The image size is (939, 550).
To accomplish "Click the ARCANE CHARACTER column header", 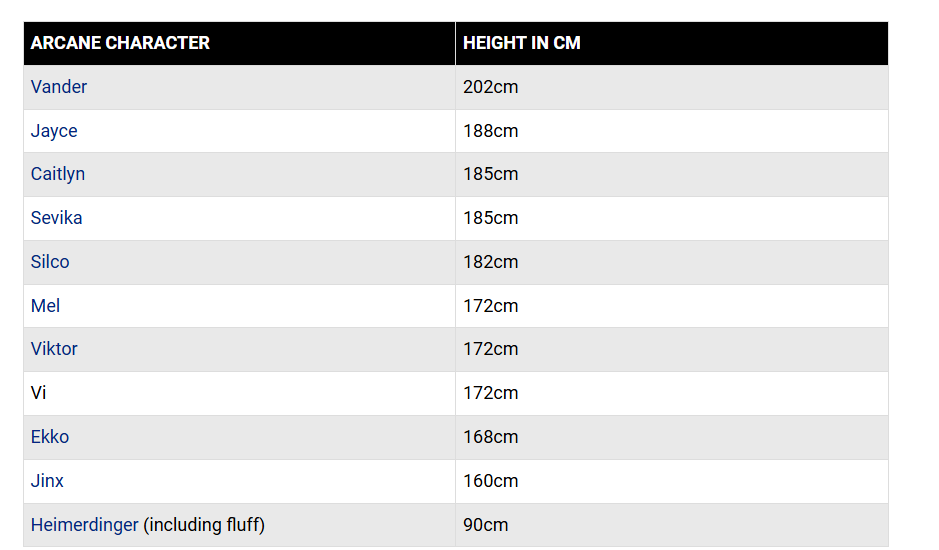I will [x=240, y=43].
